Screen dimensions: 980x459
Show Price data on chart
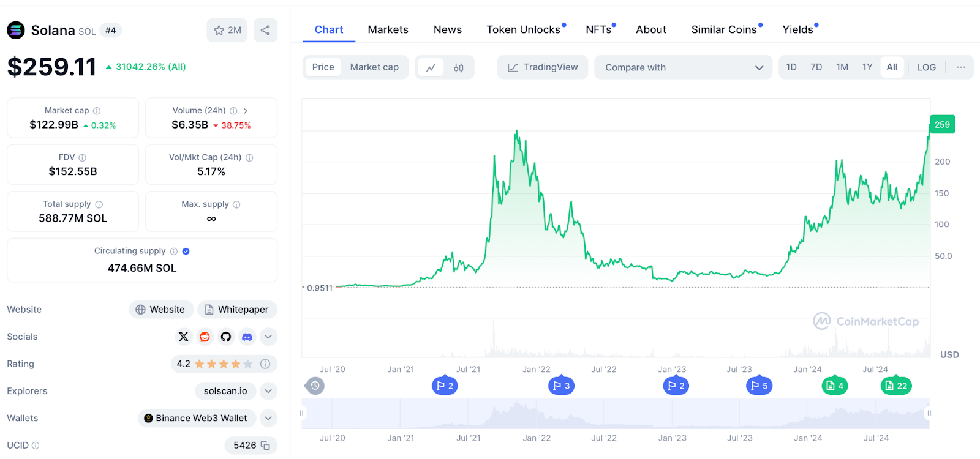(x=323, y=67)
